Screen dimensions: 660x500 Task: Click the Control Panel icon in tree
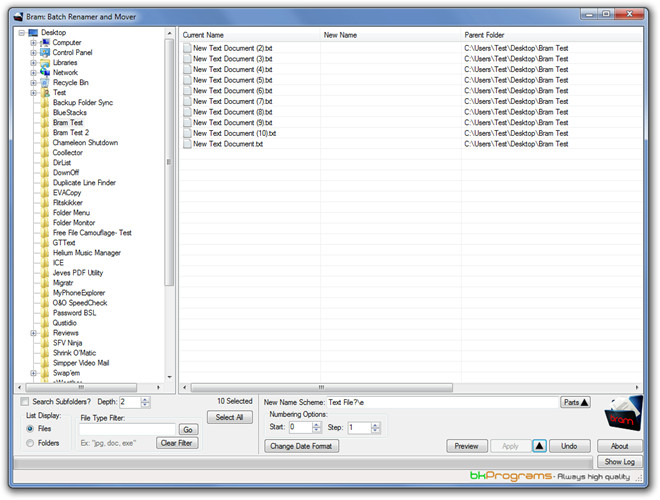[x=45, y=53]
